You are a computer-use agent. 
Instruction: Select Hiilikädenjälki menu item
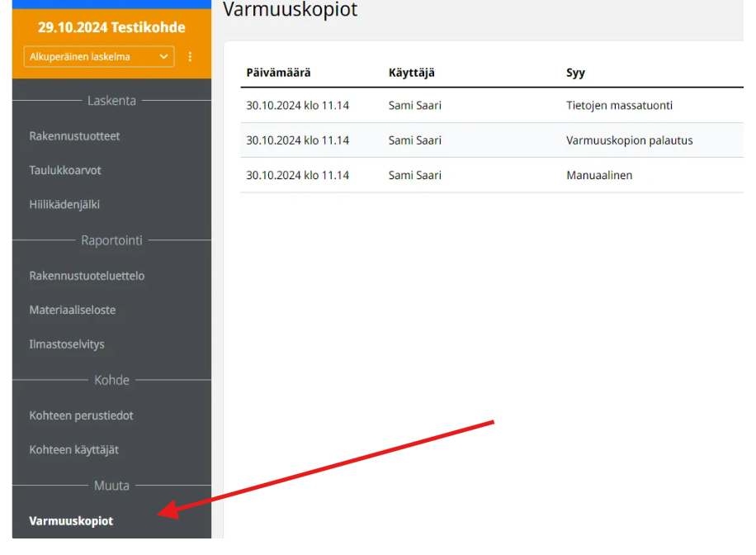64,205
